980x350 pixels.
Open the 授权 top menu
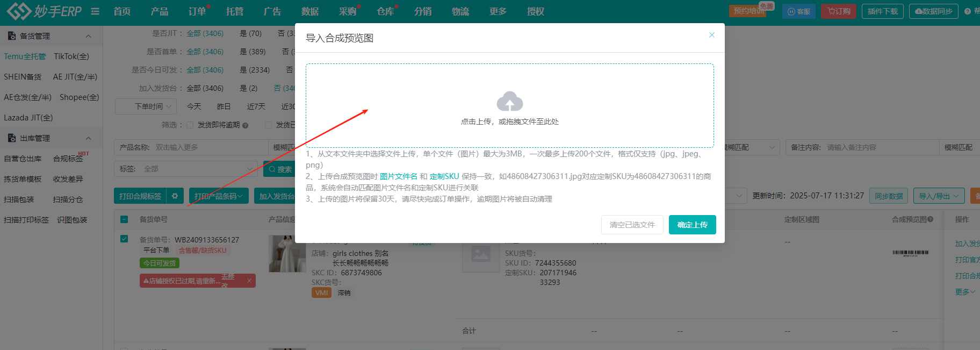[x=536, y=11]
